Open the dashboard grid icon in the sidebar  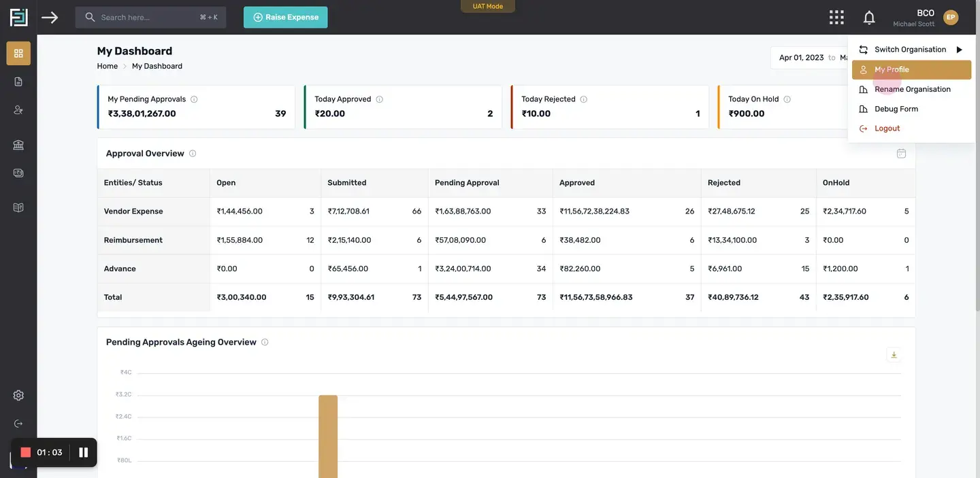18,53
